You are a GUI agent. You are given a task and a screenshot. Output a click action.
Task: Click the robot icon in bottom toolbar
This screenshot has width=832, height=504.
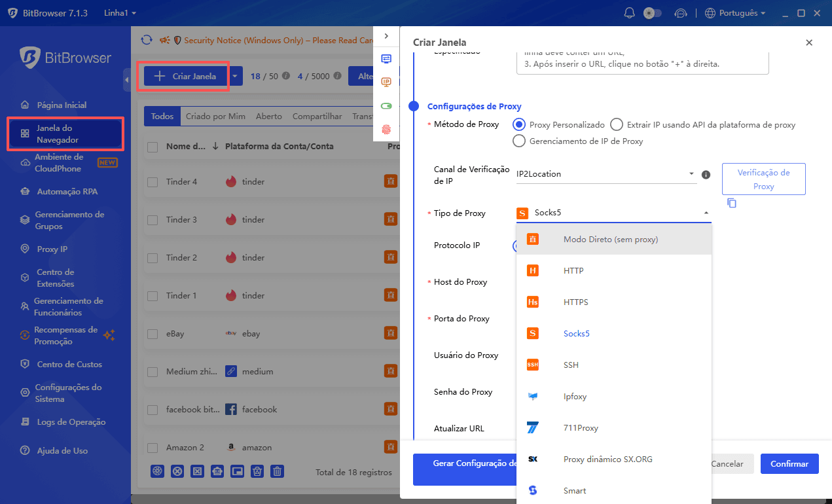coord(217,471)
